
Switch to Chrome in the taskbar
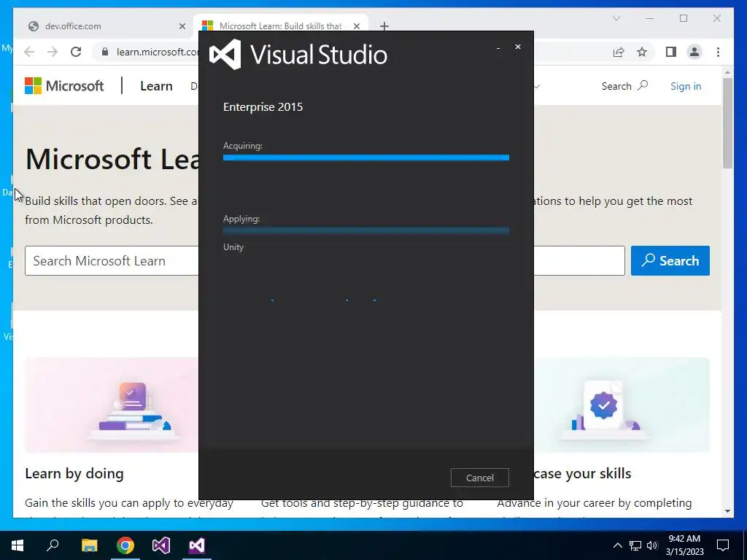point(125,545)
